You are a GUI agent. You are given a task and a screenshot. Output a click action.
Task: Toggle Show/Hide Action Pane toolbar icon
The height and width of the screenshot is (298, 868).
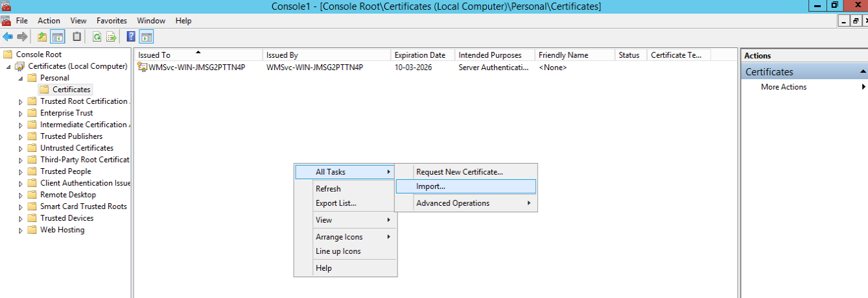[147, 37]
